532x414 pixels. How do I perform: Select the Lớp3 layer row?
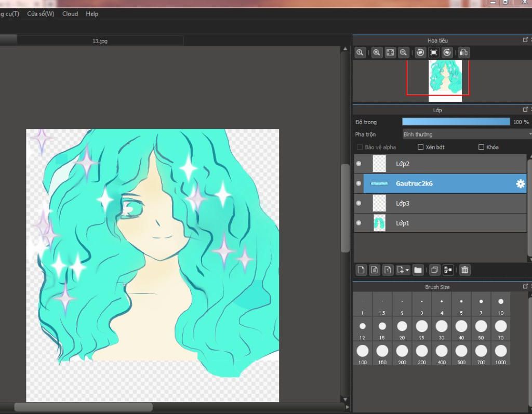coord(441,203)
